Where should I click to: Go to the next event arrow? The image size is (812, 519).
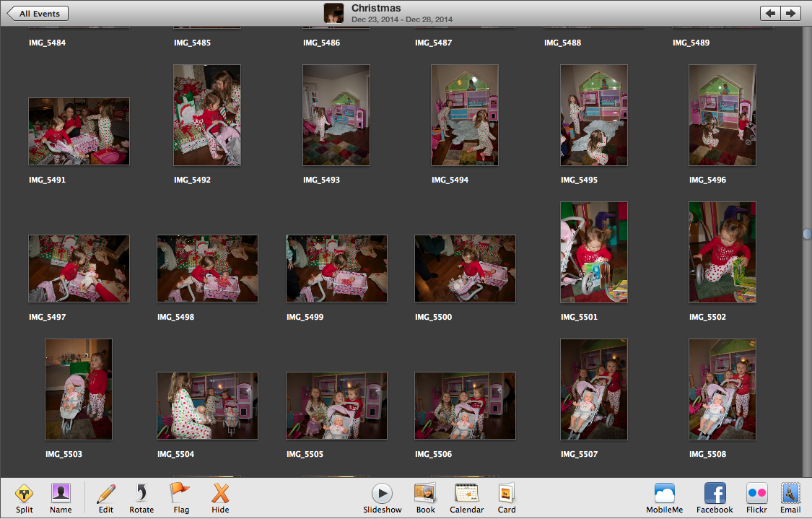tap(790, 14)
